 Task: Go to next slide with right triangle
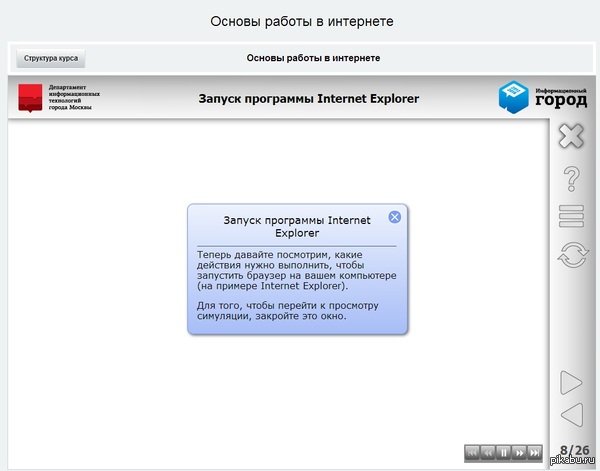(571, 381)
